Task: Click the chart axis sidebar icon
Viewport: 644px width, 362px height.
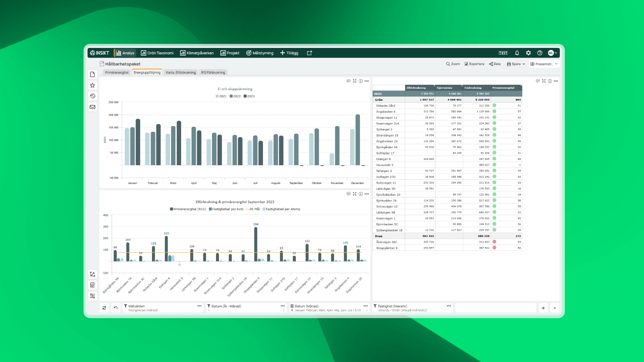Action: 93,274
